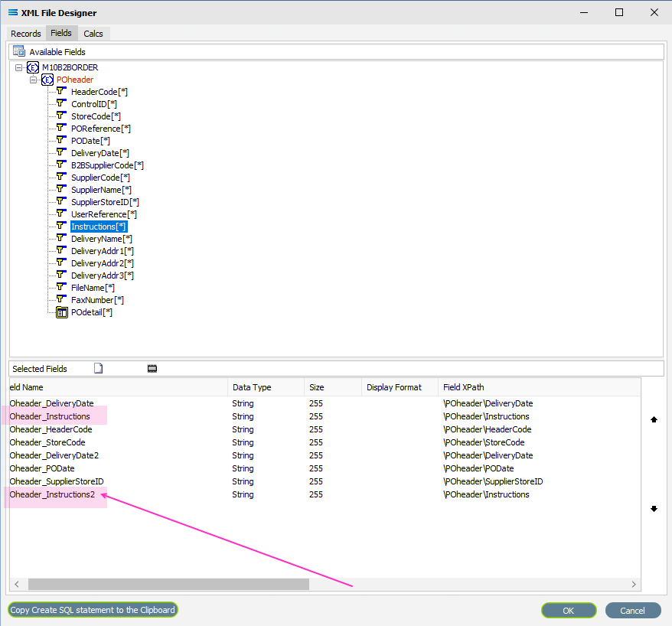Click the POdetail table icon

(62, 312)
